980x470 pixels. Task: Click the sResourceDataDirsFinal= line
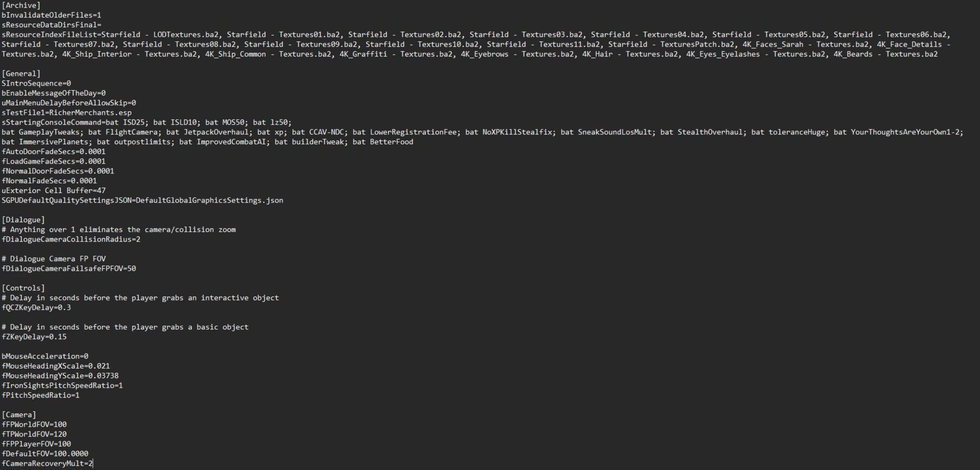(51, 25)
